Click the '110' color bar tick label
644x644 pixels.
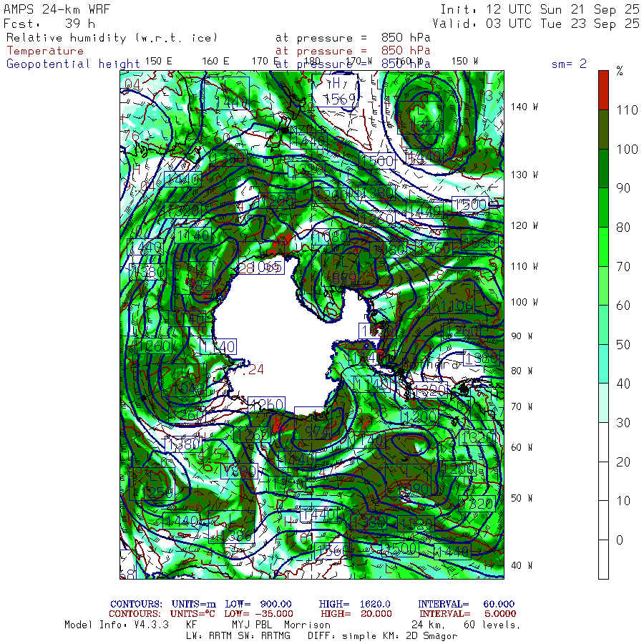(x=627, y=110)
